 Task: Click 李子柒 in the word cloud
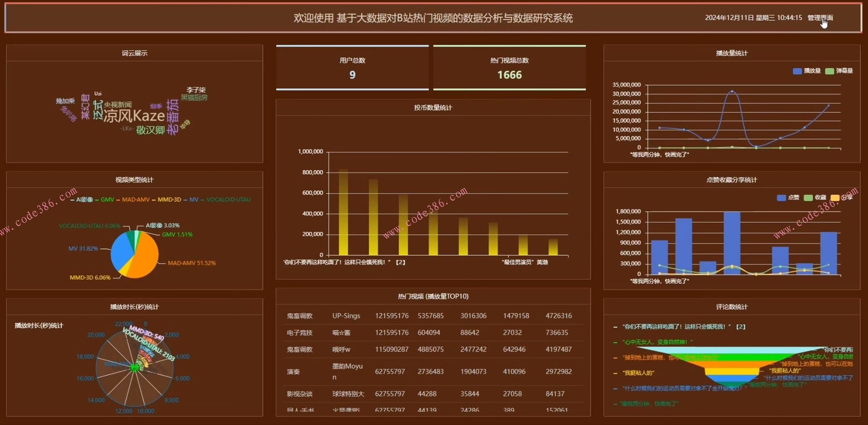point(196,90)
